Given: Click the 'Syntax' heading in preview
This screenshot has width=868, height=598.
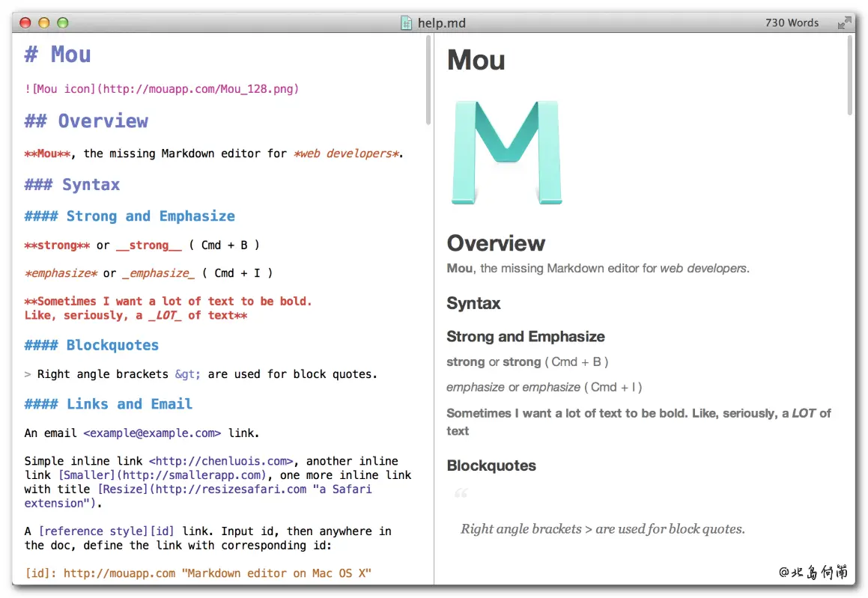Looking at the screenshot, I should 474,303.
